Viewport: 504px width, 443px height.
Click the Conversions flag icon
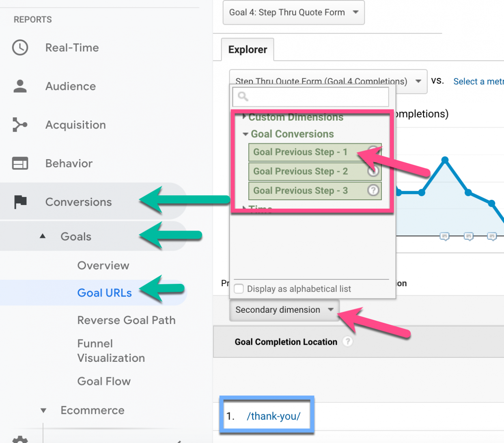click(x=20, y=202)
